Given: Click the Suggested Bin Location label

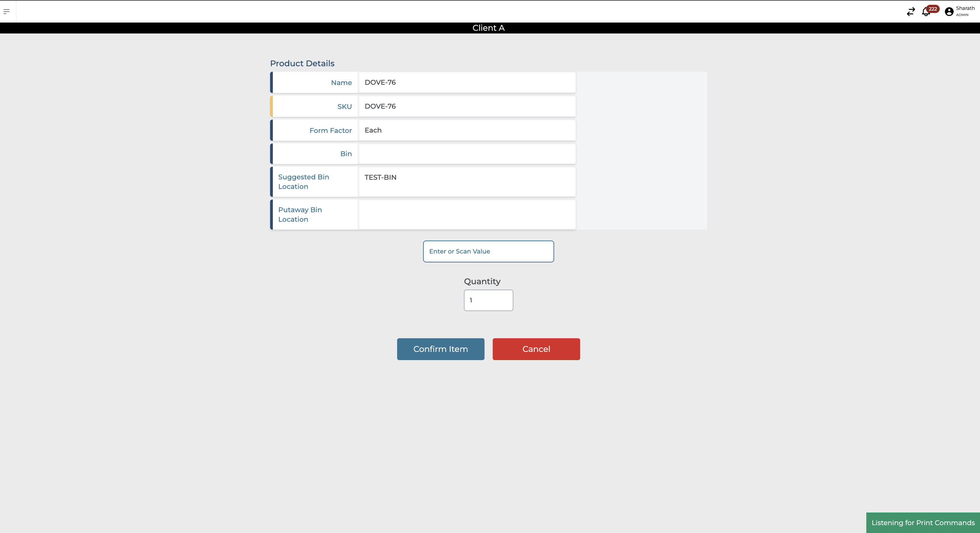Looking at the screenshot, I should [303, 182].
